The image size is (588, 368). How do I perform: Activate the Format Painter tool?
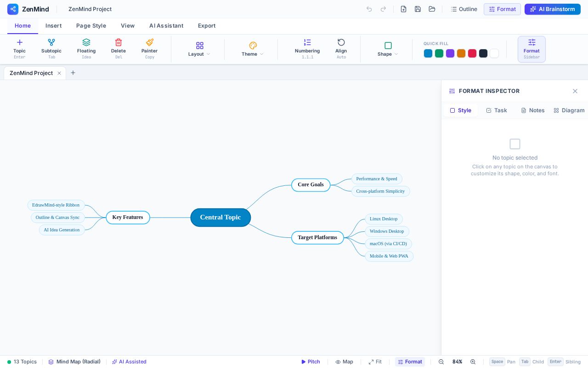(x=149, y=49)
